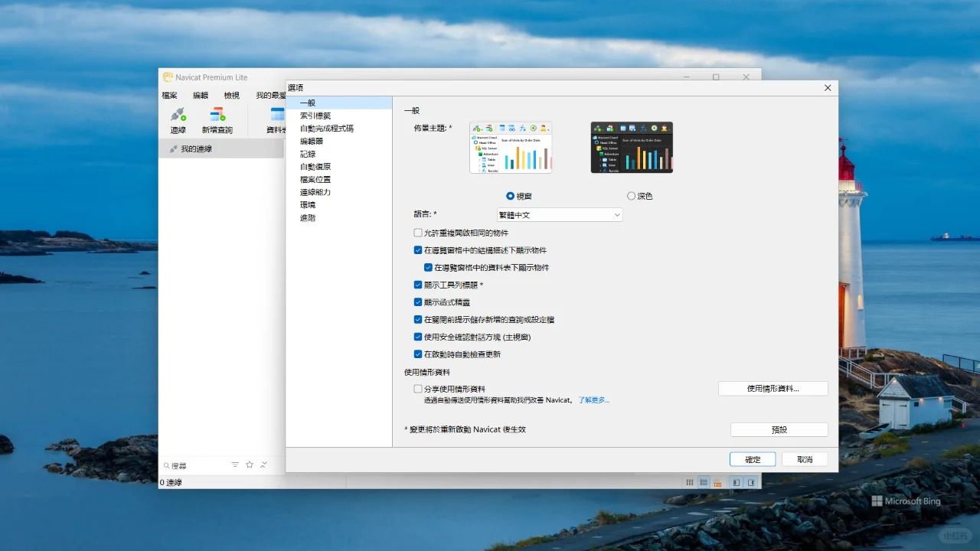Screen dimensions: 980x551
Task: Toggle the left pane icon in status bar
Action: pyautogui.click(x=737, y=482)
